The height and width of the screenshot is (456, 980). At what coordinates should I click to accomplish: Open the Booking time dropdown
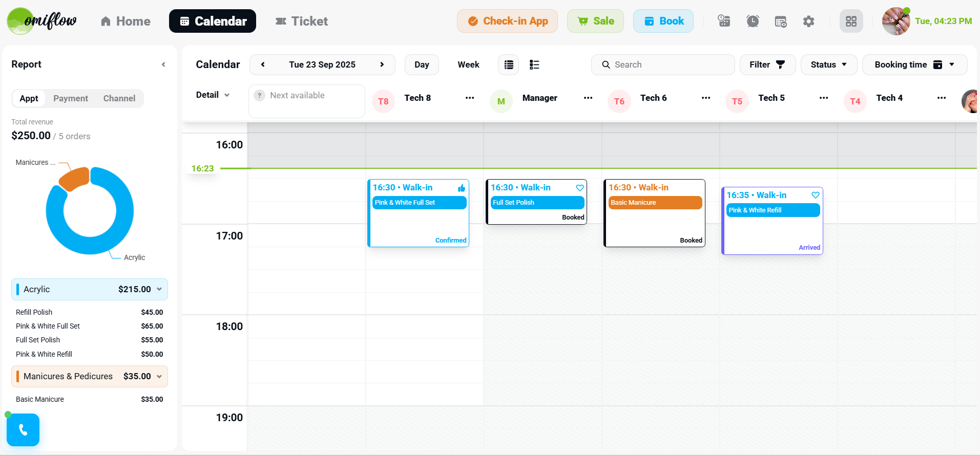coord(914,65)
